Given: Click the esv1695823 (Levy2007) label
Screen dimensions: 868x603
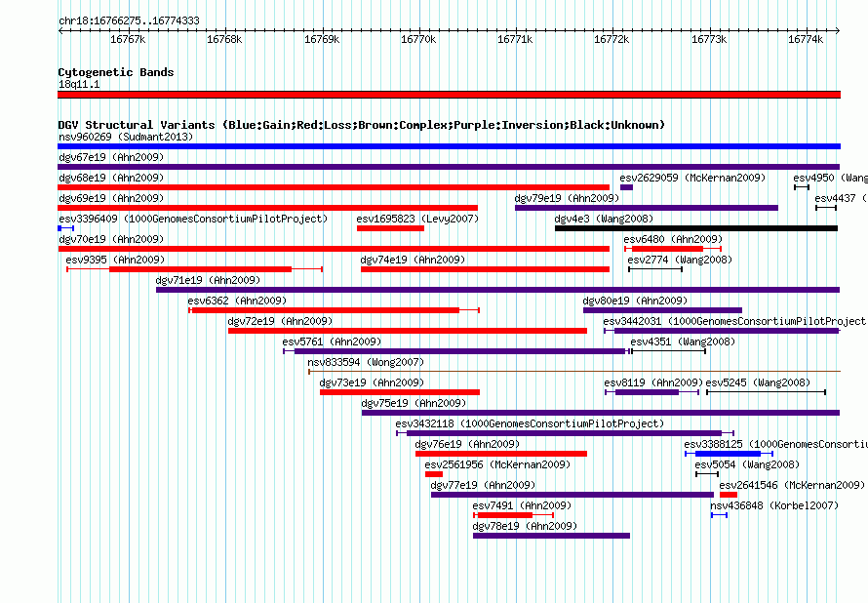Looking at the screenshot, I should pyautogui.click(x=417, y=219).
